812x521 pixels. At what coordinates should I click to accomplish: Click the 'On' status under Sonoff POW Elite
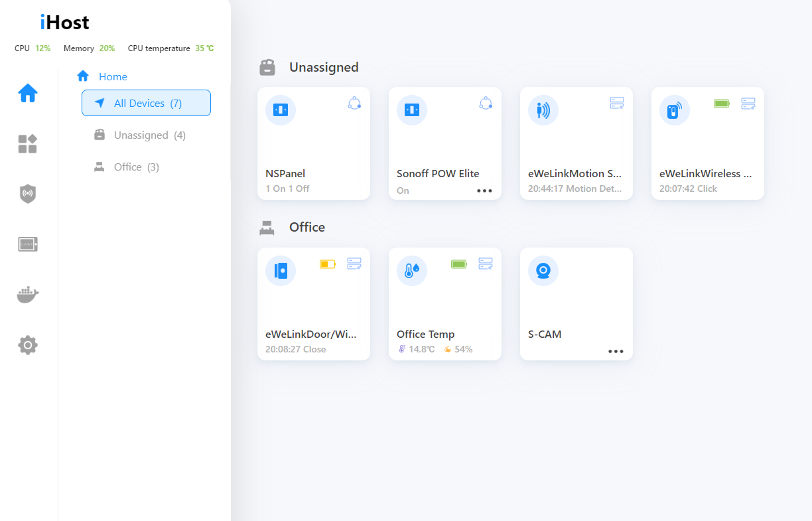[403, 190]
